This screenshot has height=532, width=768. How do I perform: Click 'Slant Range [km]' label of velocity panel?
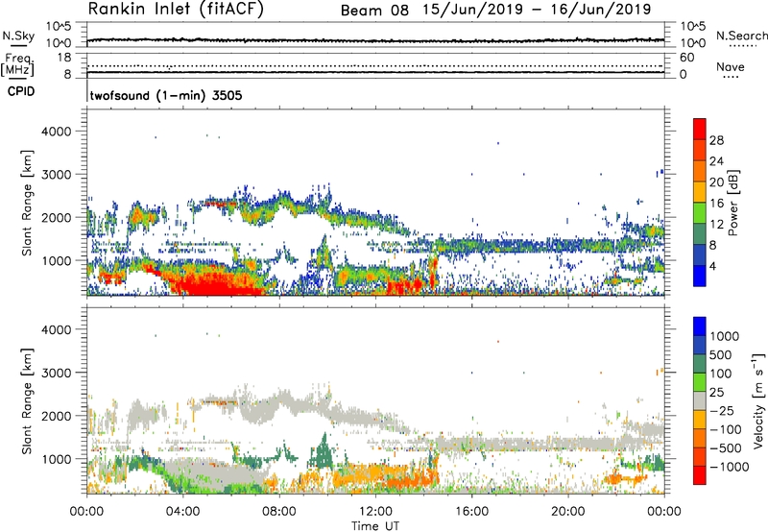tap(27, 401)
